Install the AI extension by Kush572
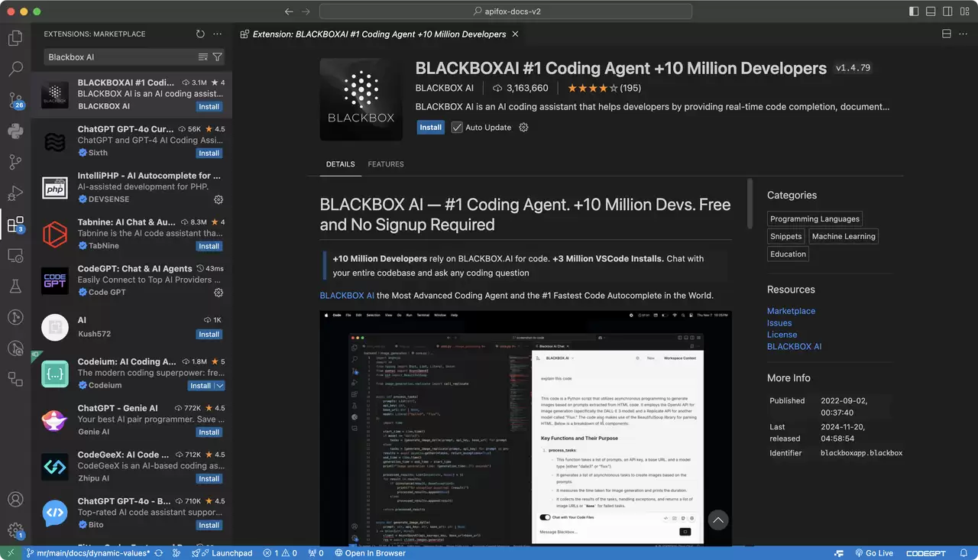This screenshot has height=560, width=978. point(209,335)
